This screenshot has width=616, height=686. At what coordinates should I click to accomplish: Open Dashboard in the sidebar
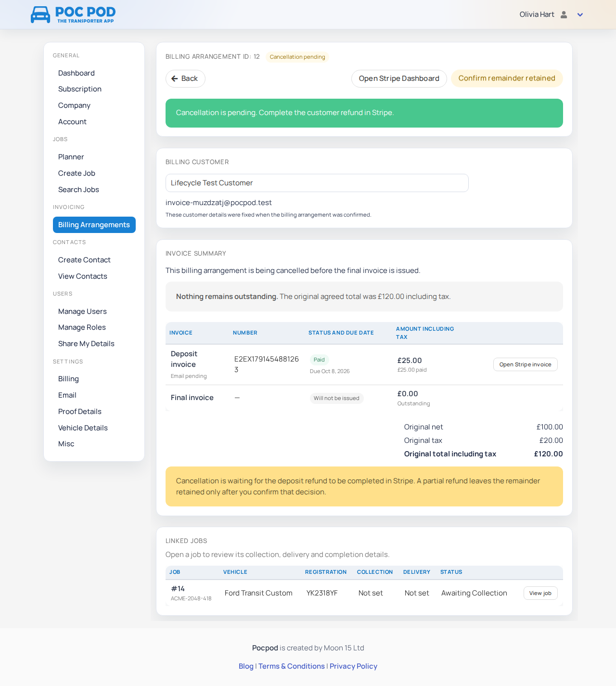pos(77,73)
